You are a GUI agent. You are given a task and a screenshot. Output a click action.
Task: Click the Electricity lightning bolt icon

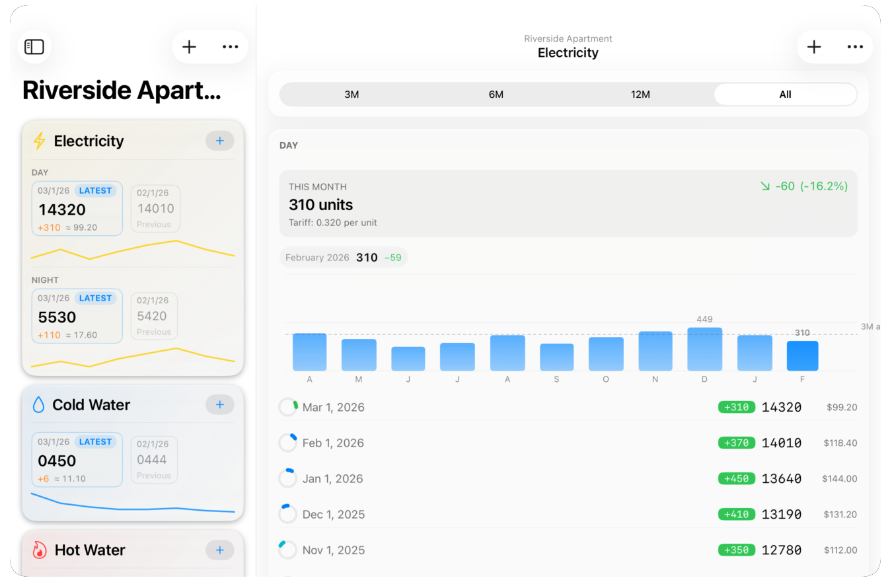pyautogui.click(x=40, y=141)
